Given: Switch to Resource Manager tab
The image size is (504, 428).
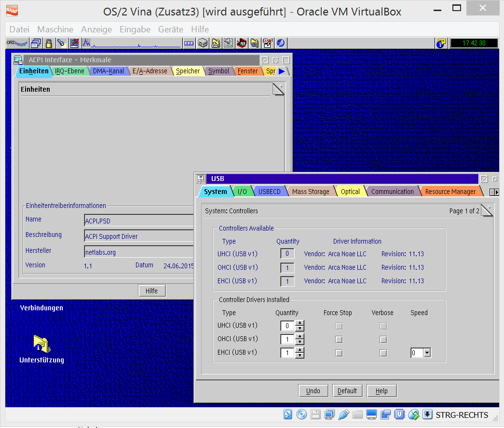Looking at the screenshot, I should tap(450, 192).
